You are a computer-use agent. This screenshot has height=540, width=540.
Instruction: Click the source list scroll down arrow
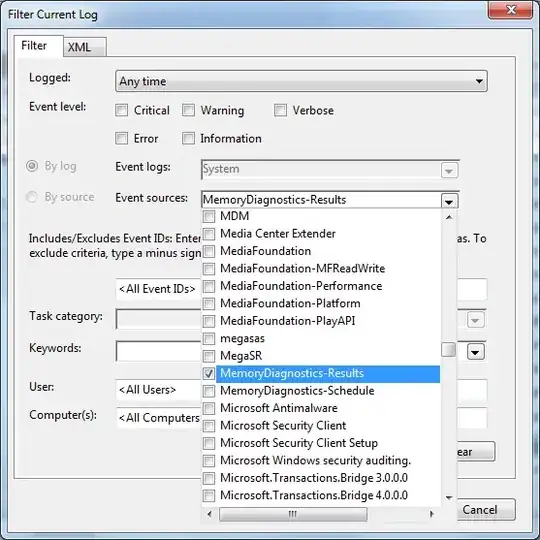coord(449,498)
